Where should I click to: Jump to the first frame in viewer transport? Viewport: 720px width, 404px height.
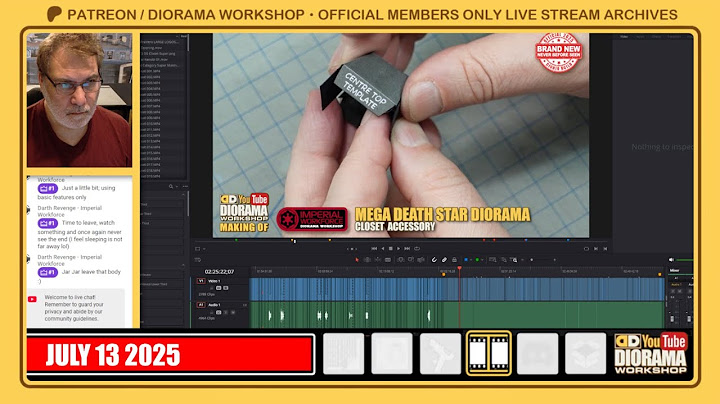point(374,248)
